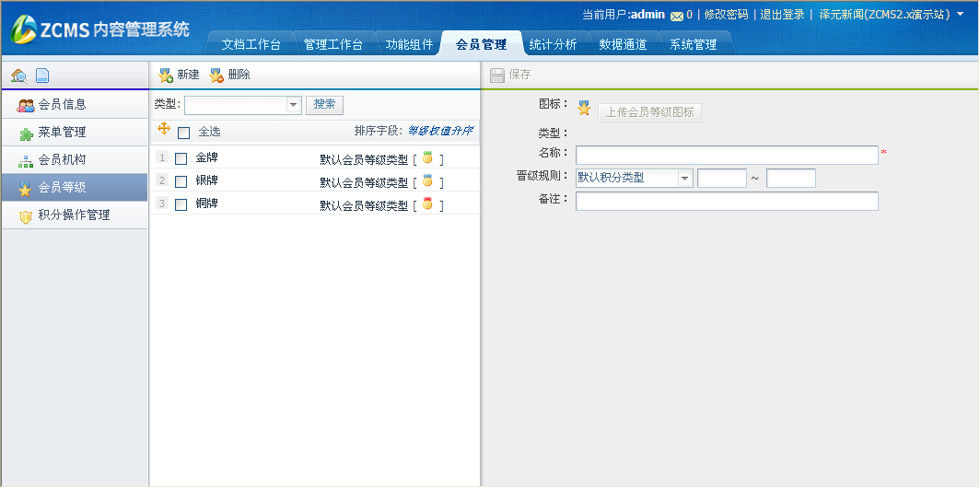Screen dimensions: 980x488
Task: Expand the 默认积分类型 dropdown
Action: (x=685, y=179)
